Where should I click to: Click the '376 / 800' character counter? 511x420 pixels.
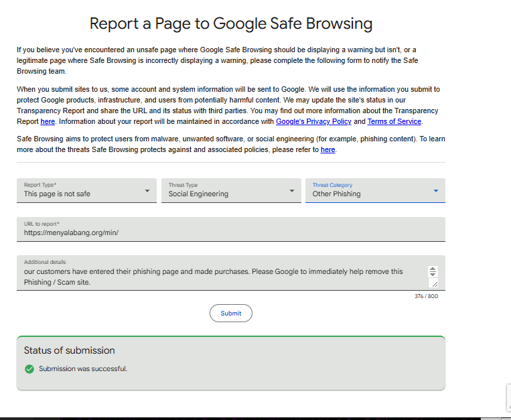tap(426, 296)
